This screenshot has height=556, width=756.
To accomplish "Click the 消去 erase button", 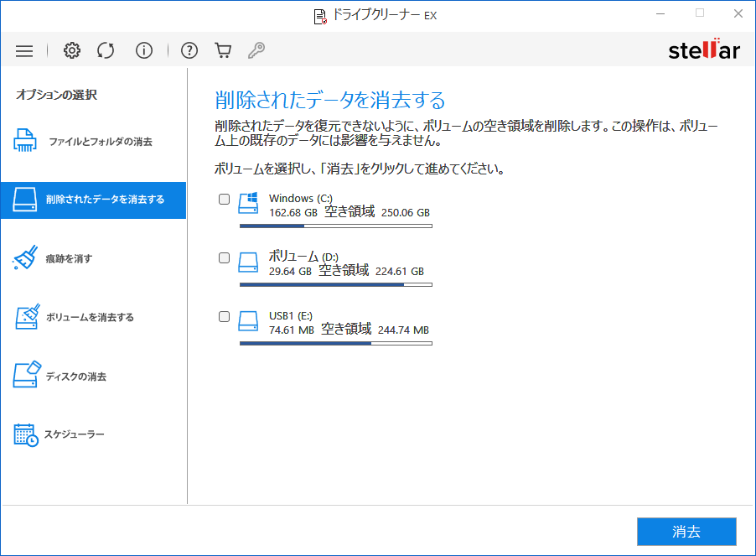I will [x=686, y=532].
